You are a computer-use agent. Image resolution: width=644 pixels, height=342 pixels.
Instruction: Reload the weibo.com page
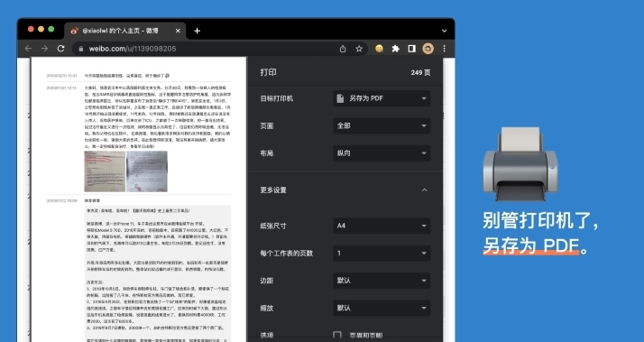(x=60, y=49)
